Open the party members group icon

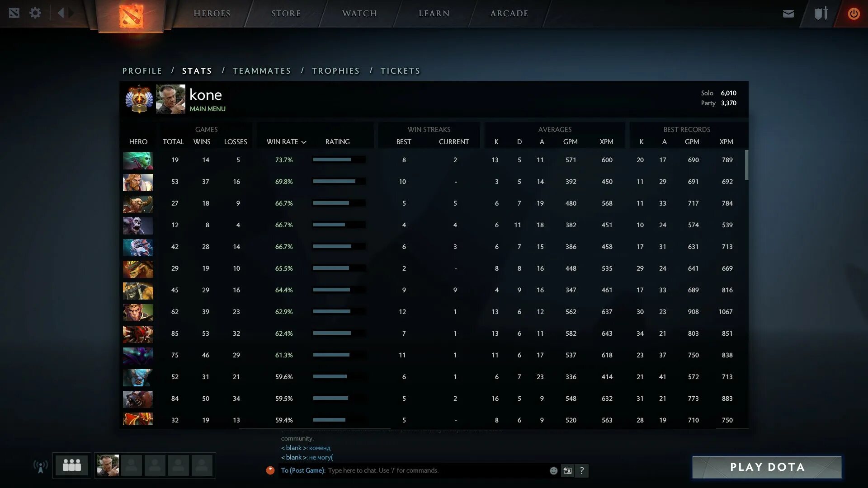[72, 465]
